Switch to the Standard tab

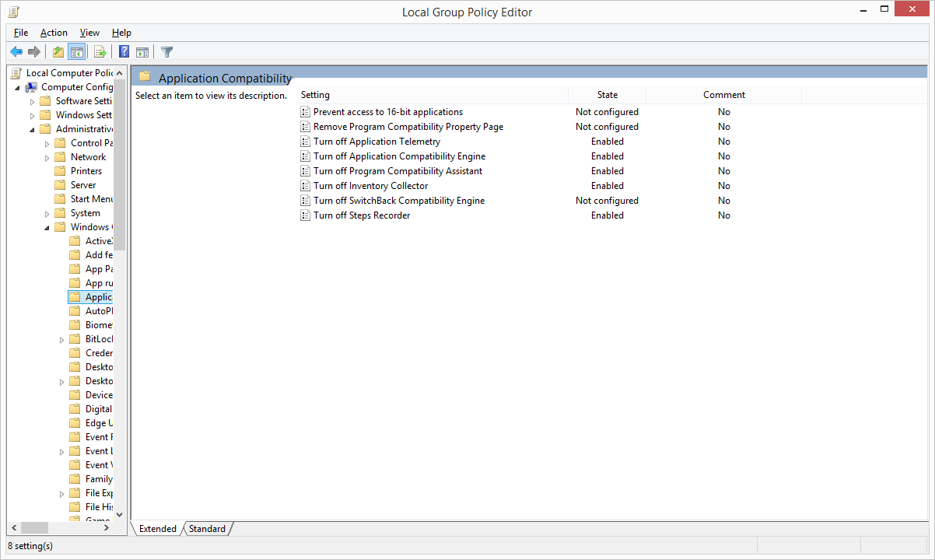(x=207, y=529)
